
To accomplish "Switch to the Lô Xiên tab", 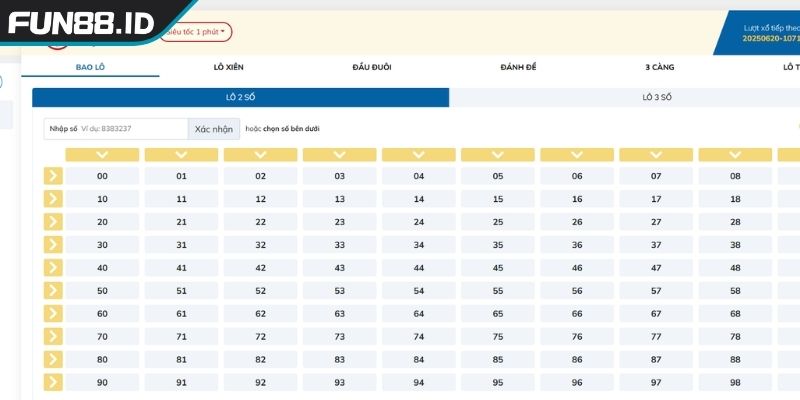I will [x=231, y=67].
